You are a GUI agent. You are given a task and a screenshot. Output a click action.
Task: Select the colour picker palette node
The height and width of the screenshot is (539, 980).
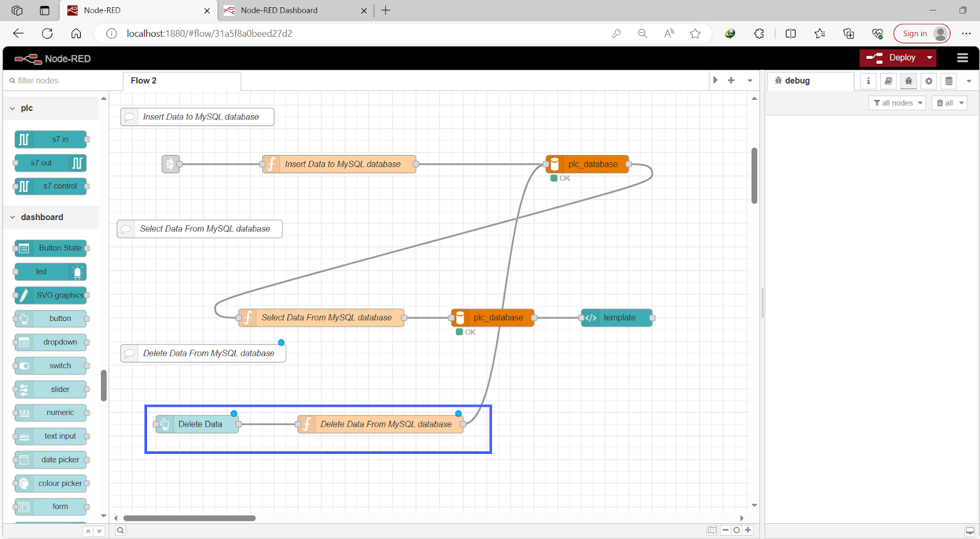(x=51, y=483)
